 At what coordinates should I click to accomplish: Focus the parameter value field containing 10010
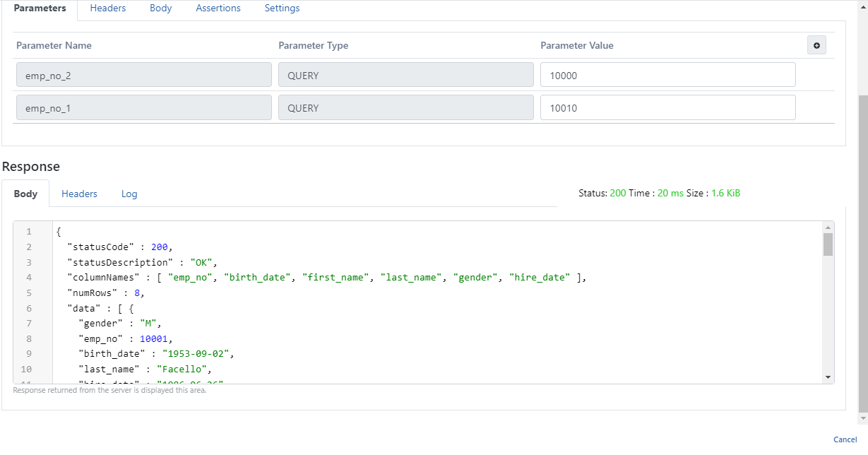(x=667, y=107)
